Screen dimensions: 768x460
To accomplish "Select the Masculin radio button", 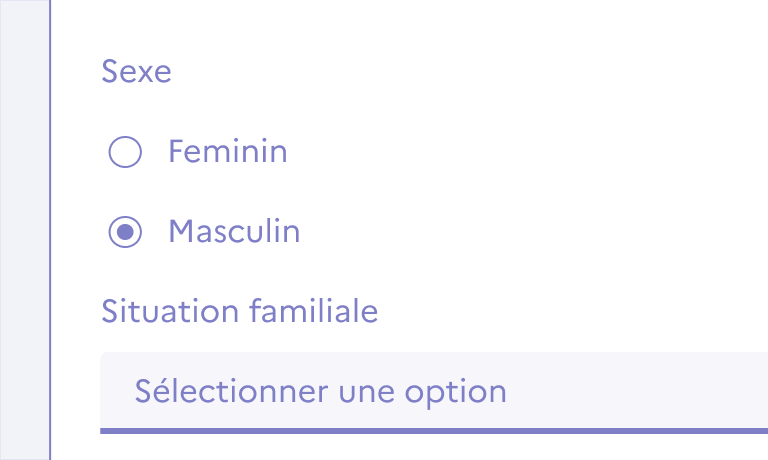I will (x=125, y=232).
